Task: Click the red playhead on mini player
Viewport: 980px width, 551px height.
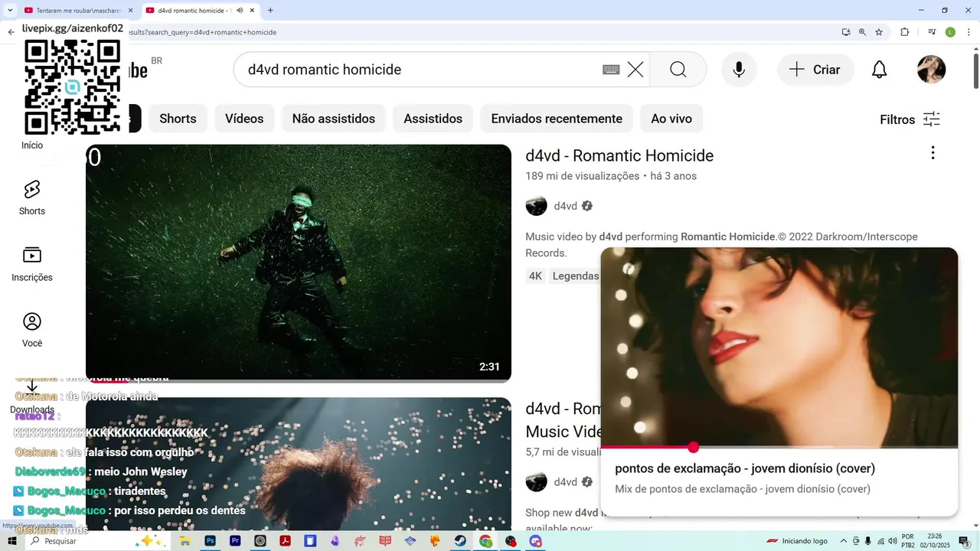Action: [693, 447]
